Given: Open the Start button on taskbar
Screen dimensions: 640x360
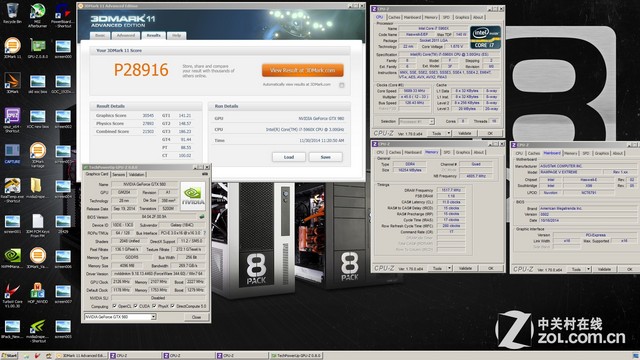Looking at the screenshot, I should click(x=9, y=356).
